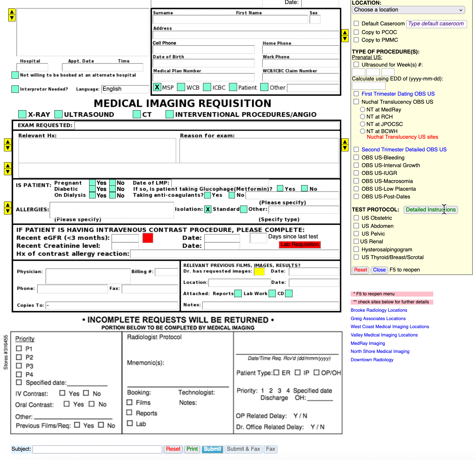Viewport: 476px width, 460px height.
Task: Click the red Lab Requisition button
Action: click(x=300, y=245)
